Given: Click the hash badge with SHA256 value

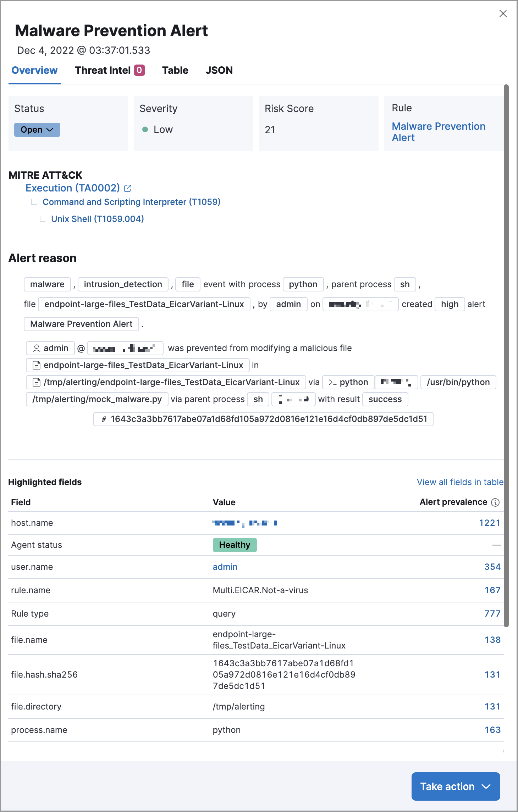Looking at the screenshot, I should (x=263, y=419).
